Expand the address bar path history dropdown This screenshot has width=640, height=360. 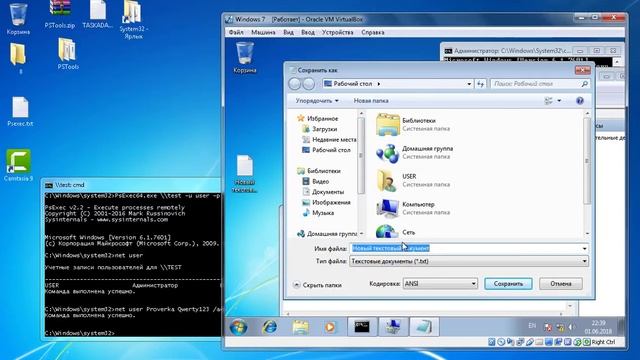[469, 84]
